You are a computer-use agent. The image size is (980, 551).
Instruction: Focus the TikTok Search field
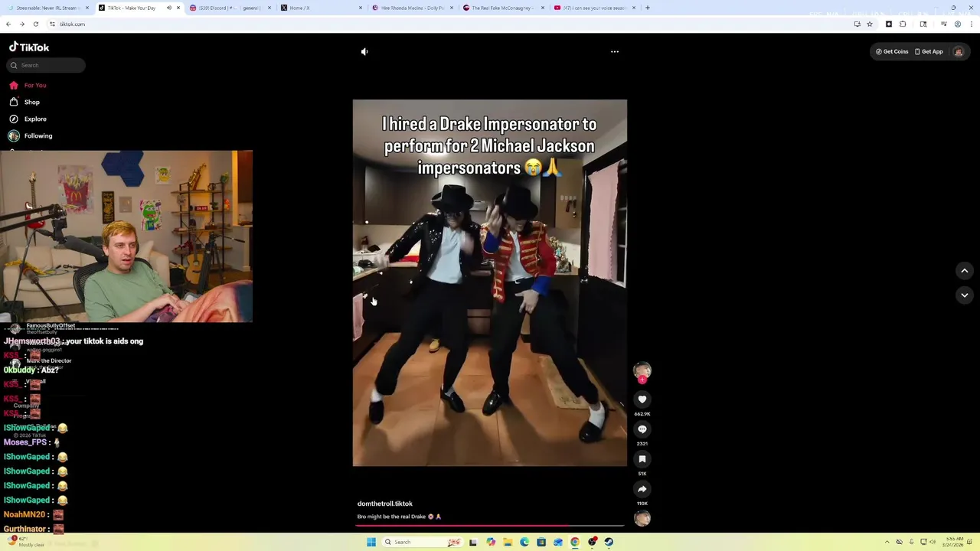[46, 65]
